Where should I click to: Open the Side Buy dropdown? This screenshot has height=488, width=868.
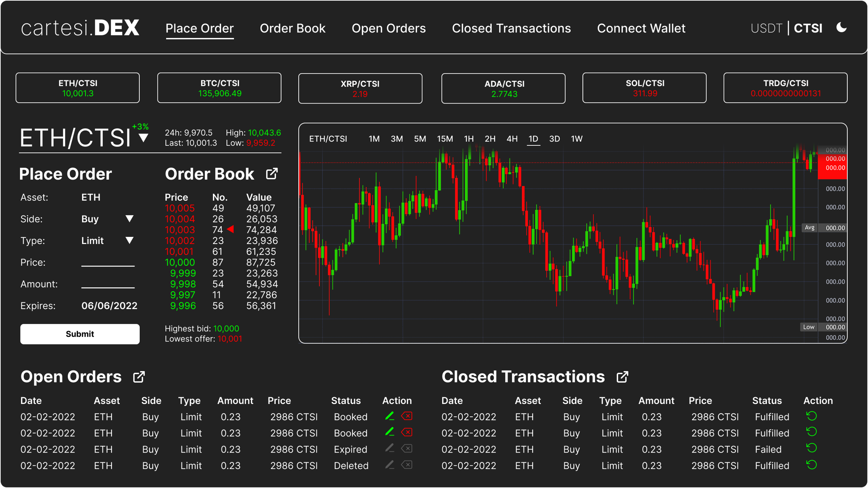pyautogui.click(x=129, y=219)
